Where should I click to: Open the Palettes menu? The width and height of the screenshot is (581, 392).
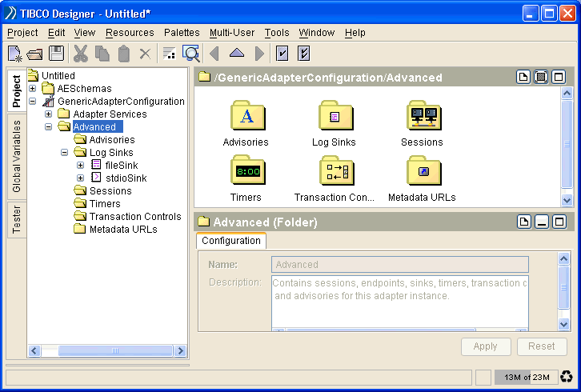[x=182, y=33]
